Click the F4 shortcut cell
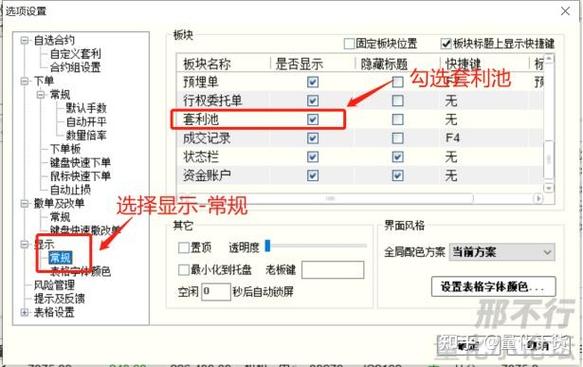The width and height of the screenshot is (583, 367). pyautogui.click(x=452, y=138)
